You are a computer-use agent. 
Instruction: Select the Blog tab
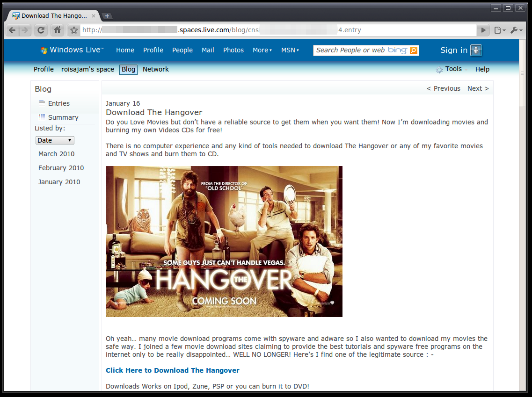128,69
